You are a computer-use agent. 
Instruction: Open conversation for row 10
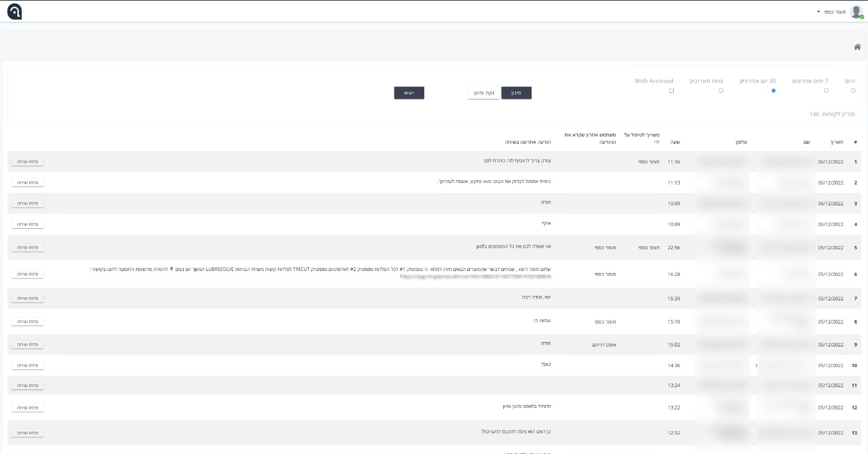point(28,365)
